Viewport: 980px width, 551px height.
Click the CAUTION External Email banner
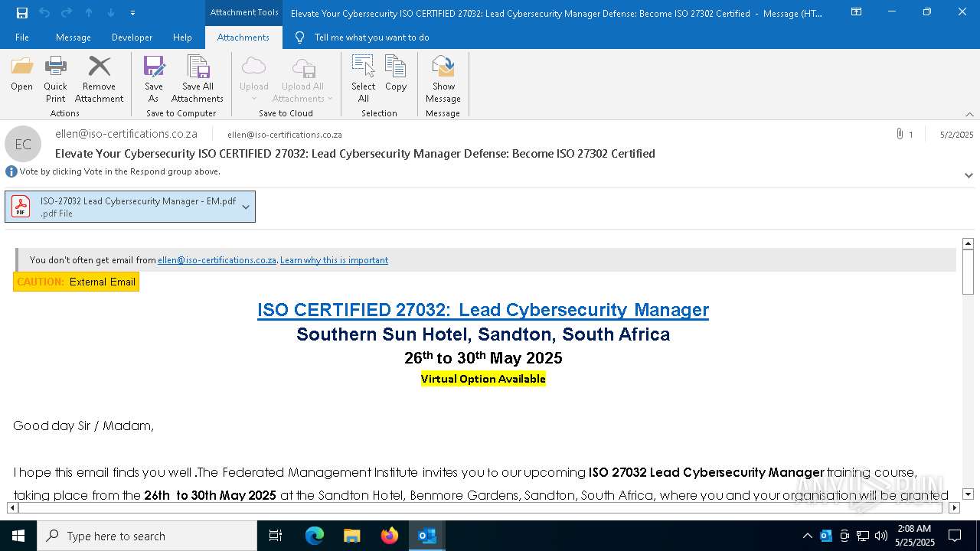pos(76,282)
